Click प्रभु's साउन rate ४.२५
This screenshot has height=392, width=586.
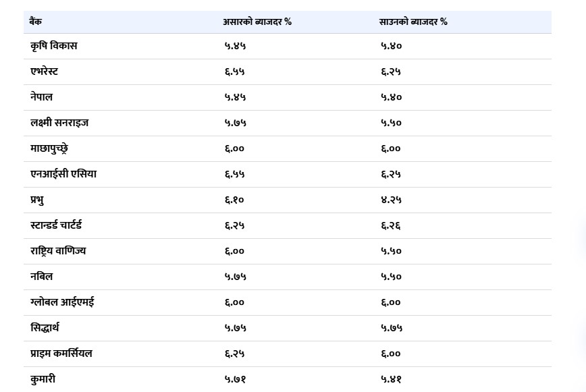click(x=391, y=200)
